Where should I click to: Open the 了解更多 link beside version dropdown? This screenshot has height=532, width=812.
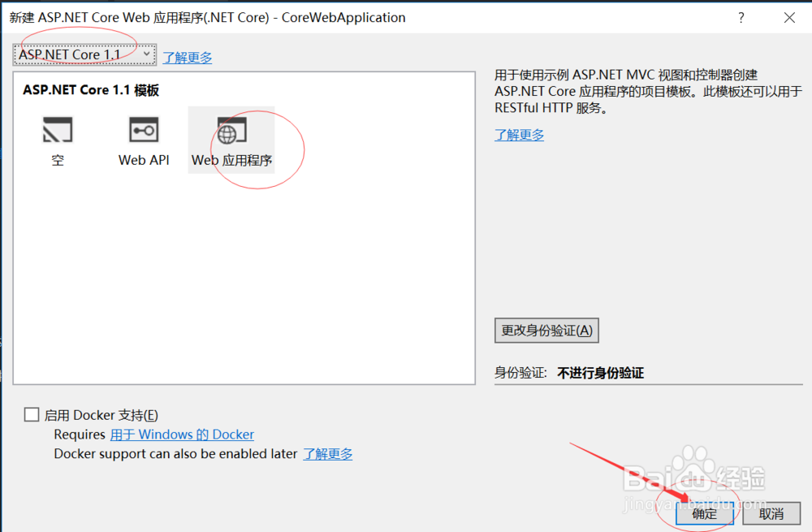coord(188,58)
